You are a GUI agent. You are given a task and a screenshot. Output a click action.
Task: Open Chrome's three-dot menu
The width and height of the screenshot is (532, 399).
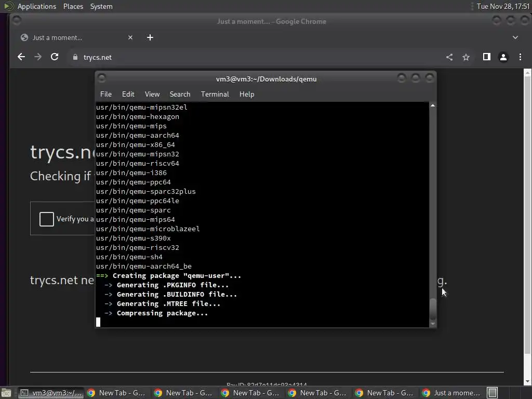point(520,57)
